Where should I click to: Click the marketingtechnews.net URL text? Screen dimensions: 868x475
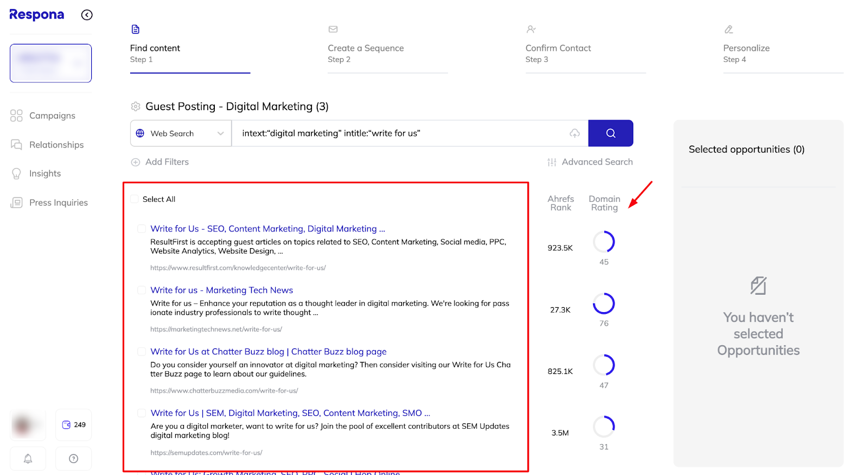[x=216, y=329]
